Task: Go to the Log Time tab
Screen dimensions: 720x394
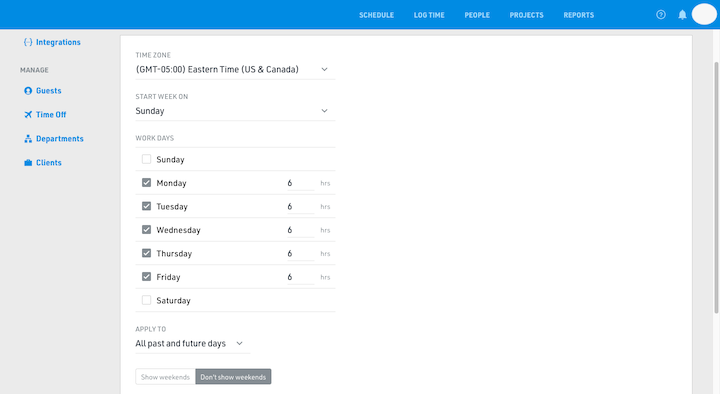Action: tap(429, 15)
